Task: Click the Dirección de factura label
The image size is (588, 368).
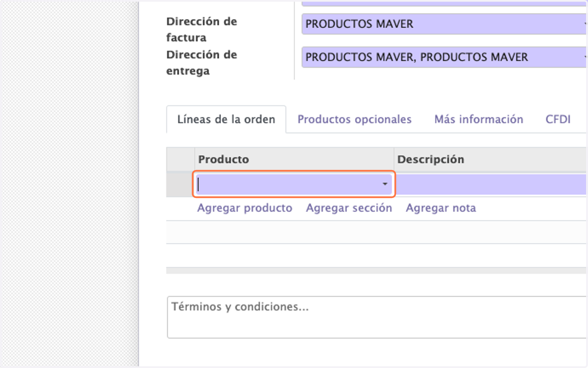Action: coord(201,29)
